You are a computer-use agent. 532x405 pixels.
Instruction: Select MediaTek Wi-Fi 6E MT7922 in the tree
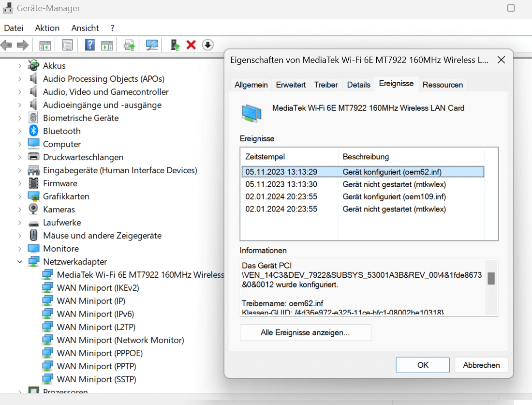(140, 275)
